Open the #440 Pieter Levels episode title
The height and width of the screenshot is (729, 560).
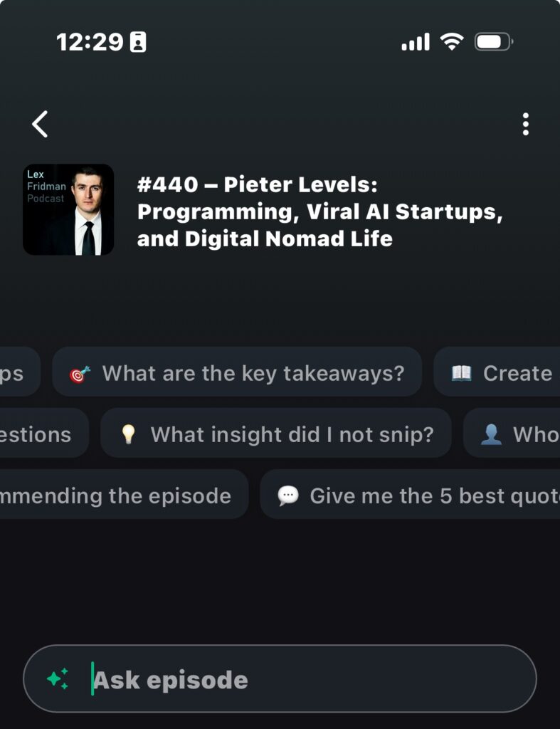point(320,211)
